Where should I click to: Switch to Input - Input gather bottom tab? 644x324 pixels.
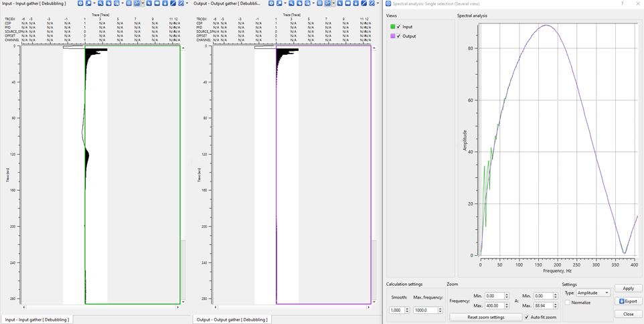point(37,319)
